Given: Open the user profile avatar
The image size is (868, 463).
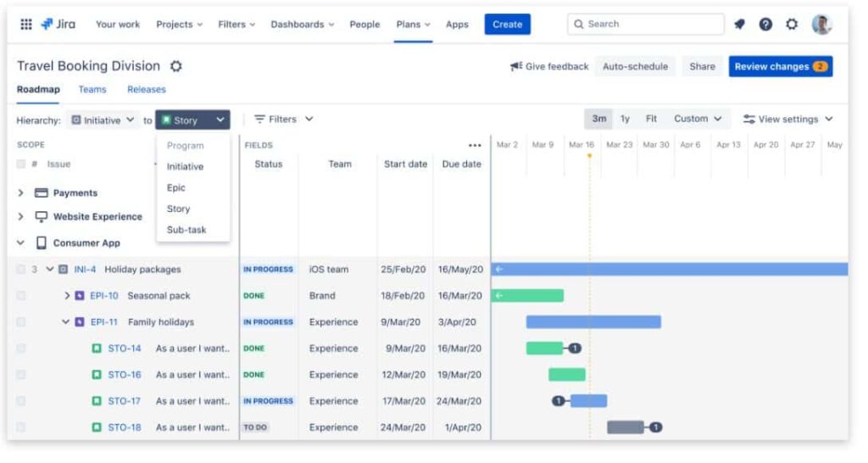Looking at the screenshot, I should pos(821,24).
